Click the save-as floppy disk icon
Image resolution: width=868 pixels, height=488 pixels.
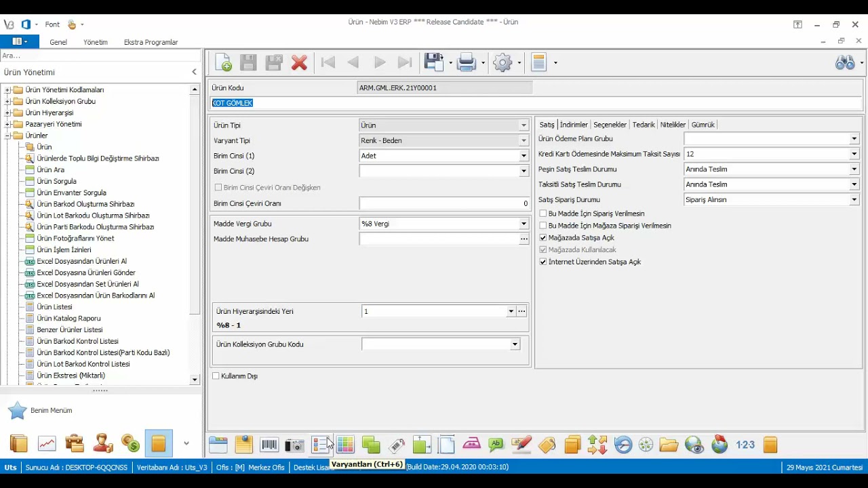[433, 62]
